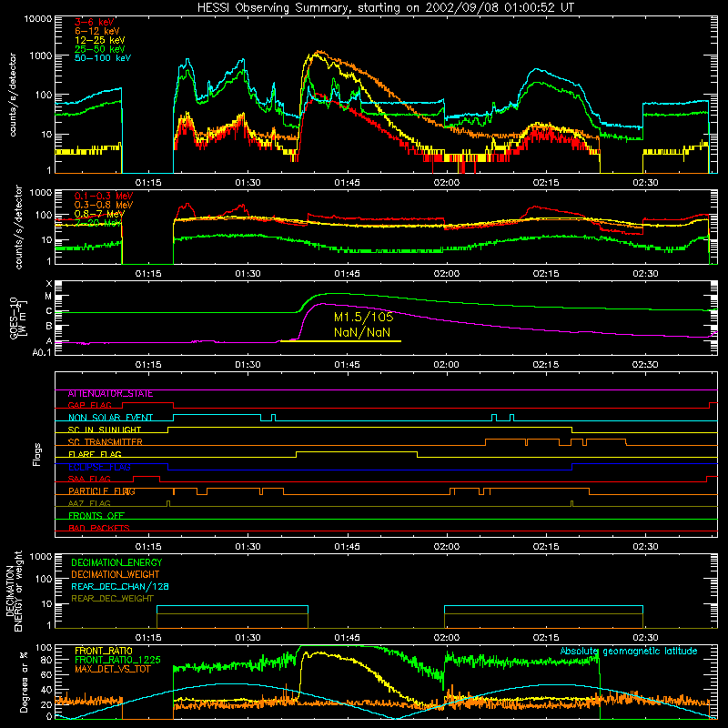
Task: Click the FRONT_RATIO_1225 legend entry
Action: click(117, 660)
